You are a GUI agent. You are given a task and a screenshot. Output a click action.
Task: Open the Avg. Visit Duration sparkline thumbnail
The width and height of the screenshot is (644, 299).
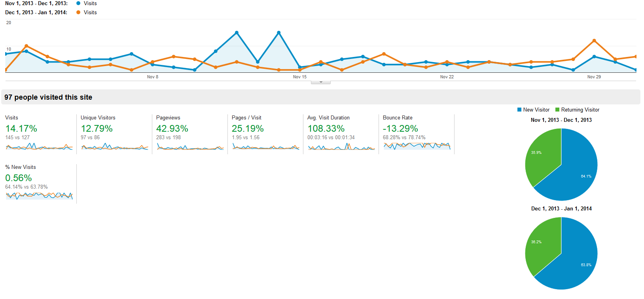tap(341, 146)
